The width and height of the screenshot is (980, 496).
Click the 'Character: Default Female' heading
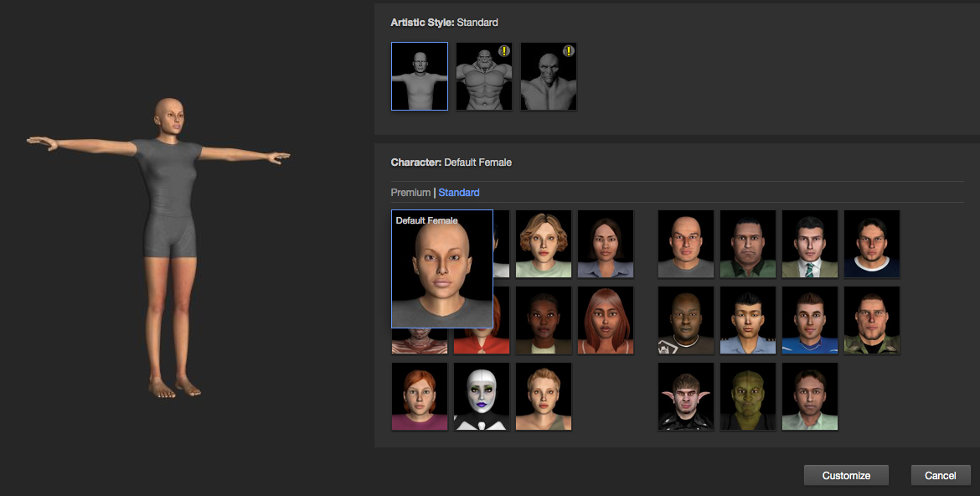(x=451, y=162)
